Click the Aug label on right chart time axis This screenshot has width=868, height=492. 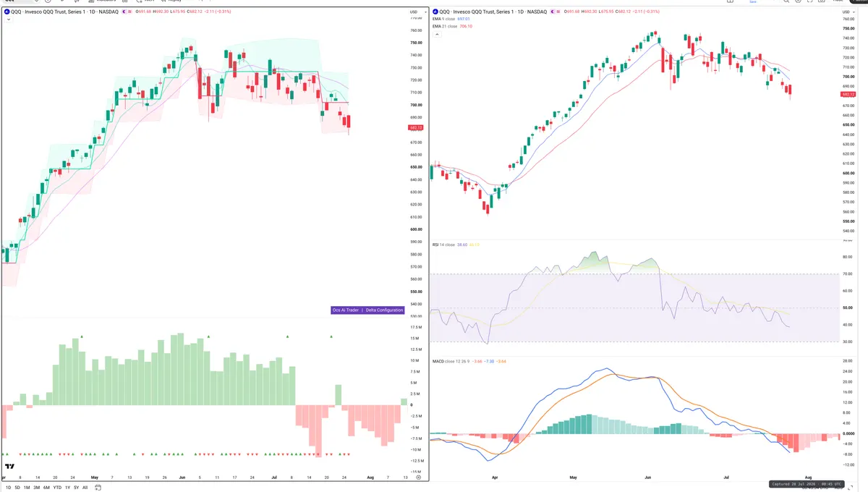coord(808,478)
